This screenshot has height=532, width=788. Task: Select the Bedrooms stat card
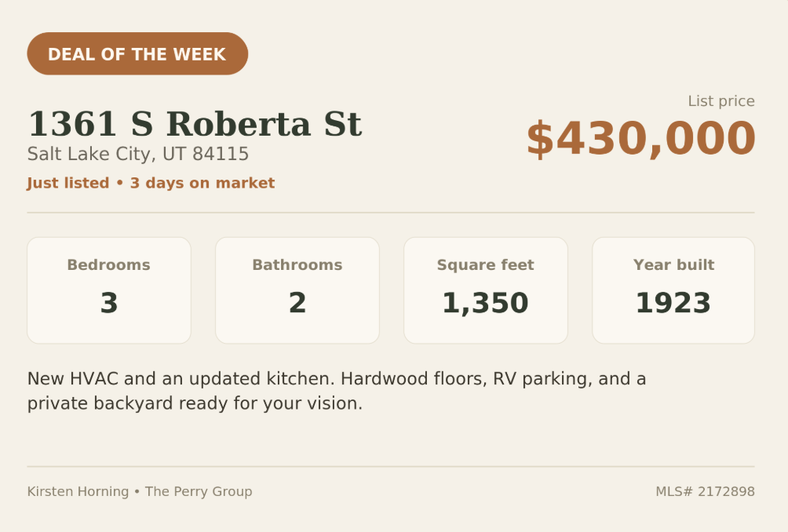pyautogui.click(x=109, y=290)
